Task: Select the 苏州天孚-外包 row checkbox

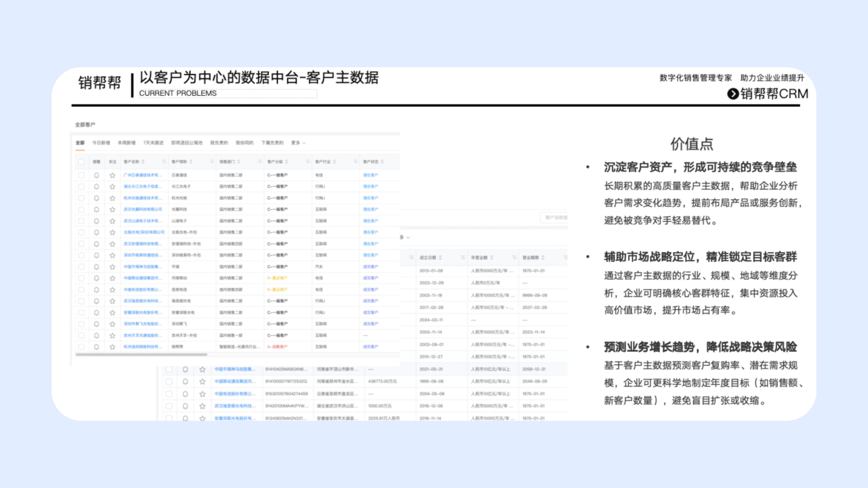Action: tap(81, 335)
